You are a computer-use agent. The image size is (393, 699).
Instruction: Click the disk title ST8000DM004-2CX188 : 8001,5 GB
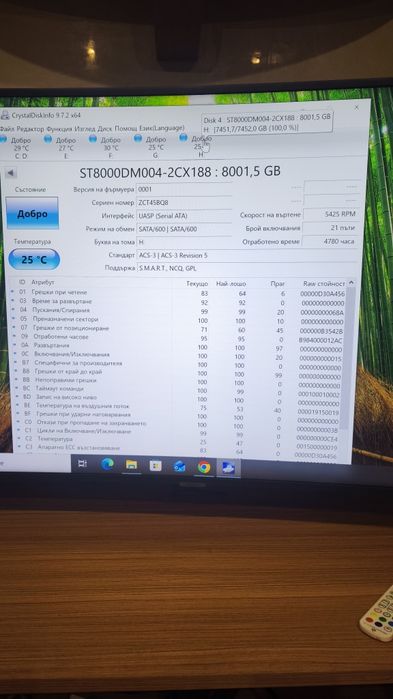[180, 172]
